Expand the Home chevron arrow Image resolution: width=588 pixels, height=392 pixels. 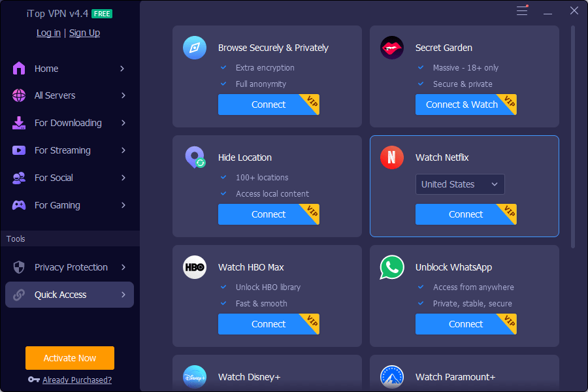[122, 68]
